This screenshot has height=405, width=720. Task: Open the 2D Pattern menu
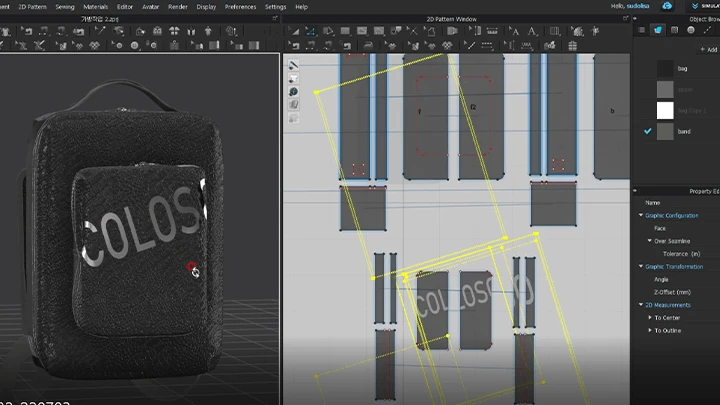coord(32,7)
